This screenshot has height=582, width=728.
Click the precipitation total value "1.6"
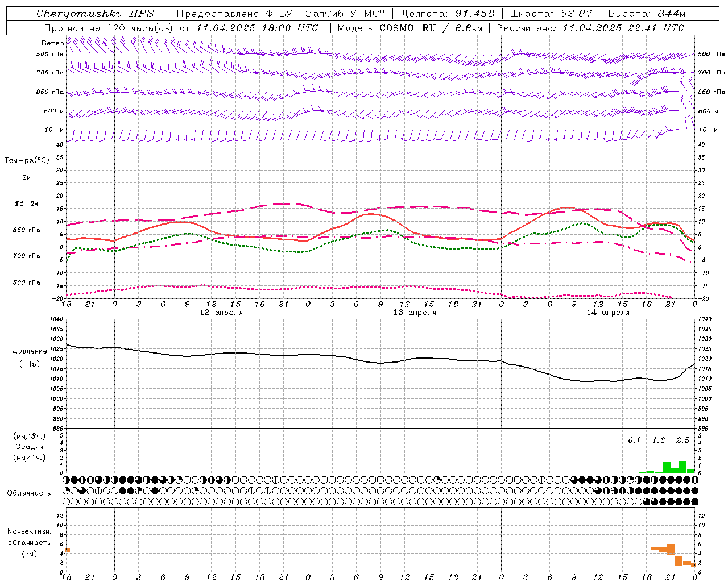pos(659,440)
